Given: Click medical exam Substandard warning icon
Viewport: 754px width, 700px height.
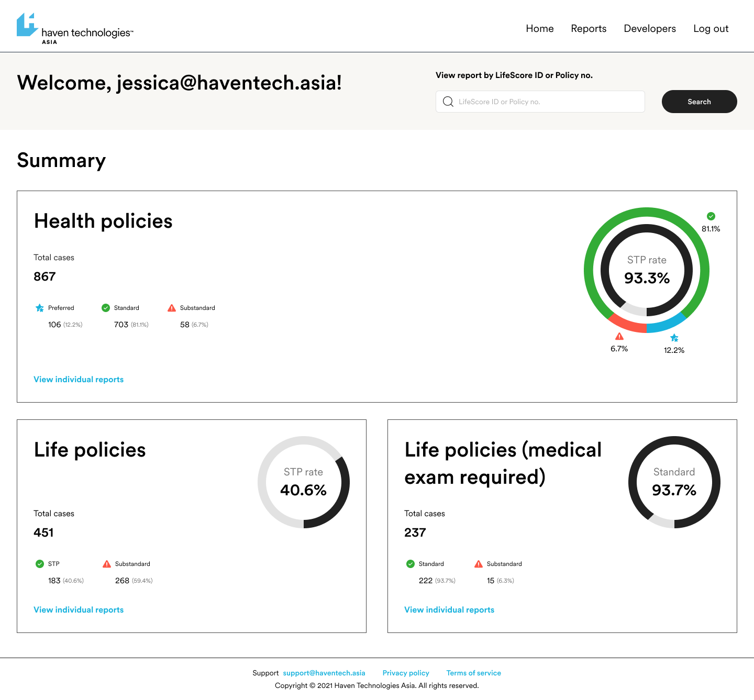Looking at the screenshot, I should point(479,564).
